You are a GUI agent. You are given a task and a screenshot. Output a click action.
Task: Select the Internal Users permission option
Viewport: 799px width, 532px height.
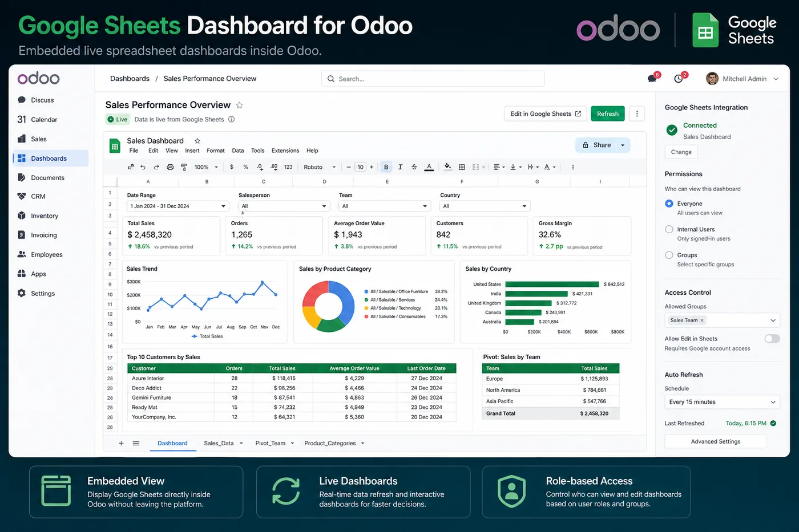[669, 229]
